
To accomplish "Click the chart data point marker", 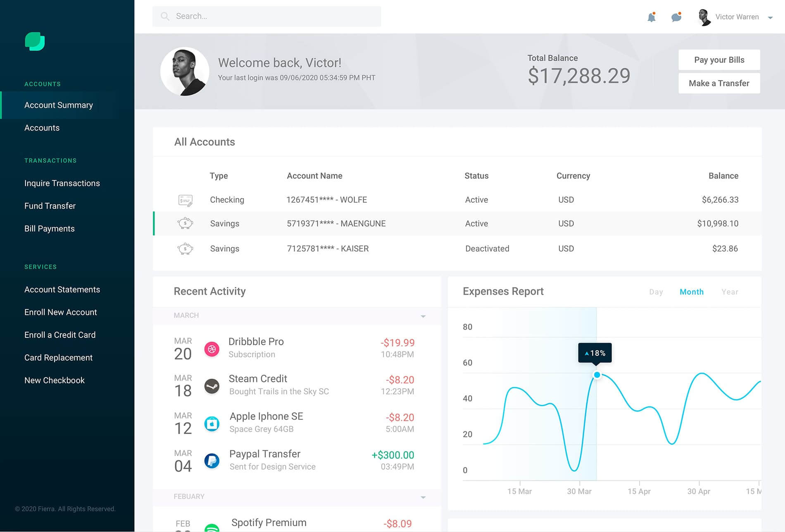I will pyautogui.click(x=597, y=375).
